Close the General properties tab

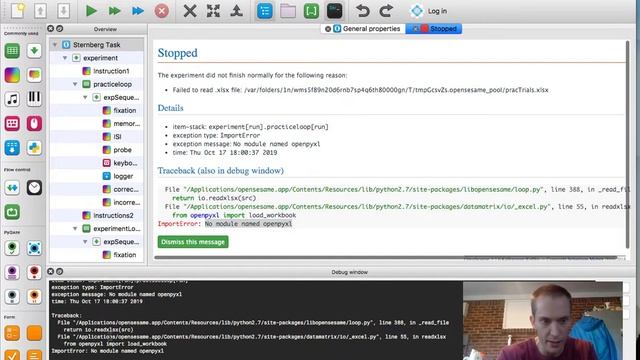(x=328, y=29)
